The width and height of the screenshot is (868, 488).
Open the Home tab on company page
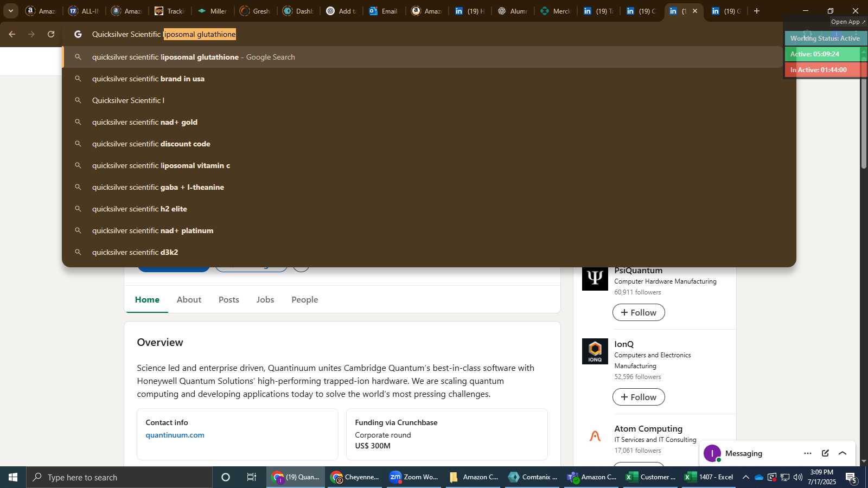147,299
